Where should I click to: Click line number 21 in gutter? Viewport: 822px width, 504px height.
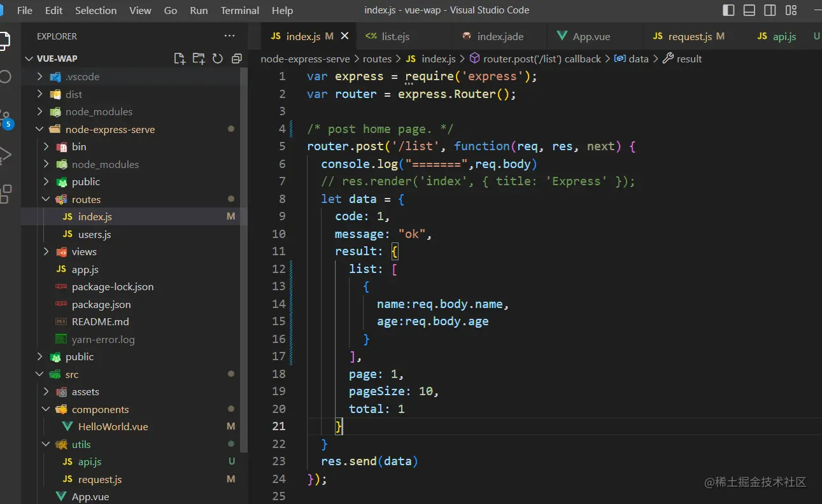(x=279, y=426)
